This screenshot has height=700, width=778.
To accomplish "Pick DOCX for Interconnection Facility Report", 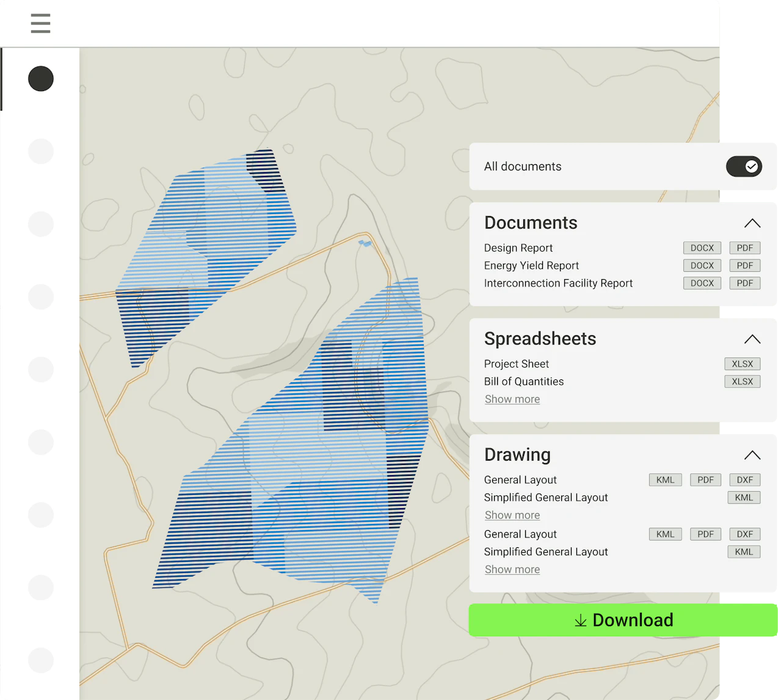I will point(702,283).
